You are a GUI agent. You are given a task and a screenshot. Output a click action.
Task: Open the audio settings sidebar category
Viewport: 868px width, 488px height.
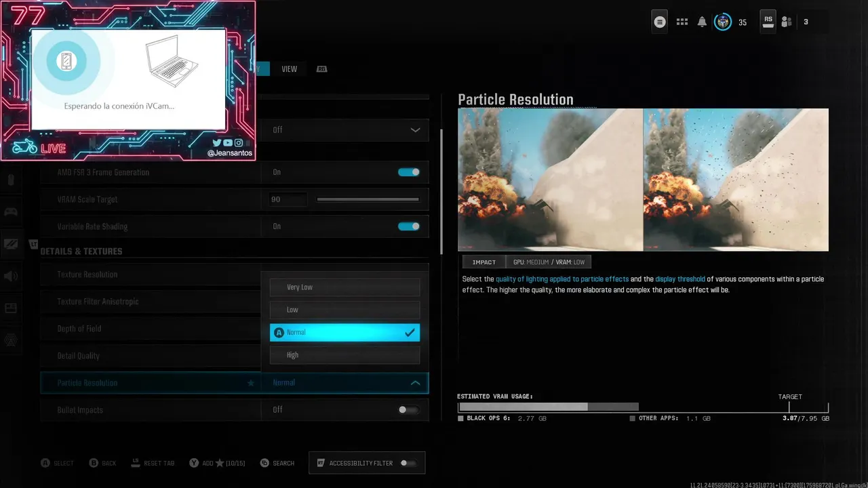point(11,276)
